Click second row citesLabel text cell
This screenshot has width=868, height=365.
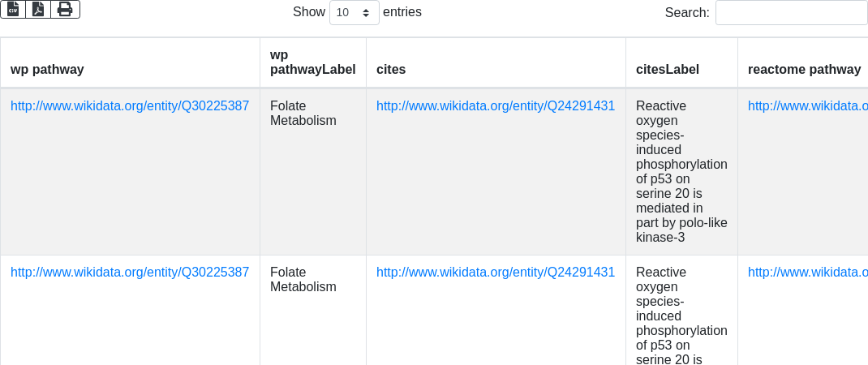(x=681, y=316)
